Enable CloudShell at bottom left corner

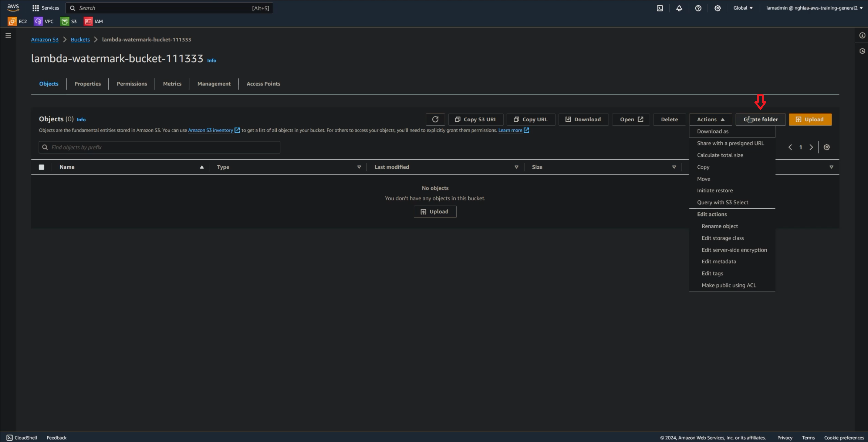pyautogui.click(x=21, y=438)
